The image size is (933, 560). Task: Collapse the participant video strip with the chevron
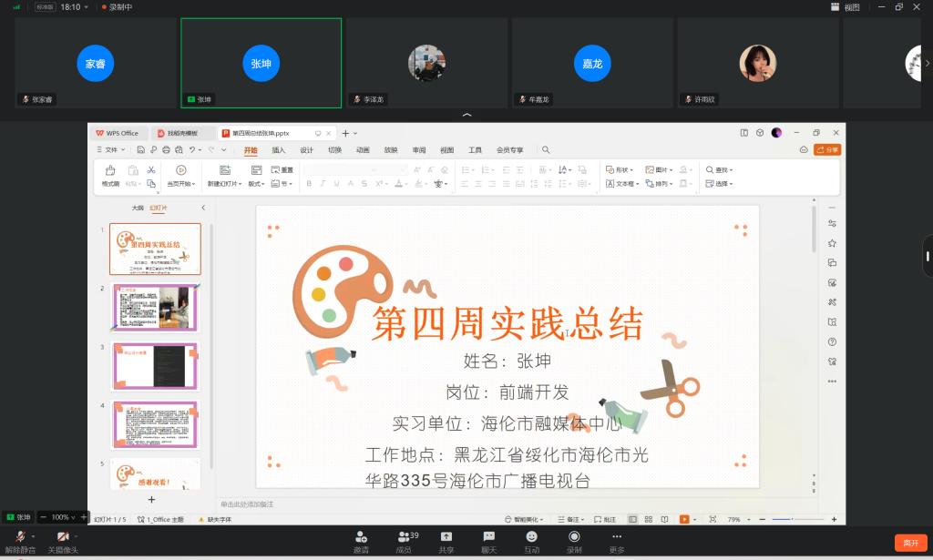pos(466,116)
